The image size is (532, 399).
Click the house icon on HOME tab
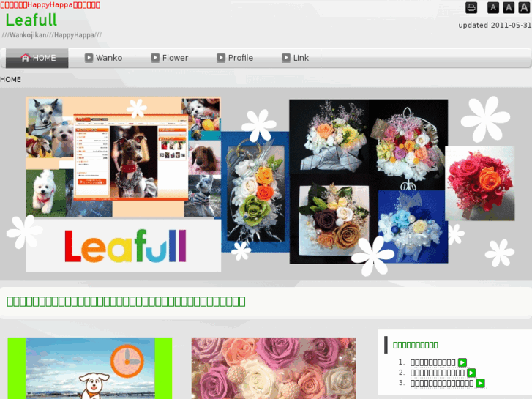[26, 58]
